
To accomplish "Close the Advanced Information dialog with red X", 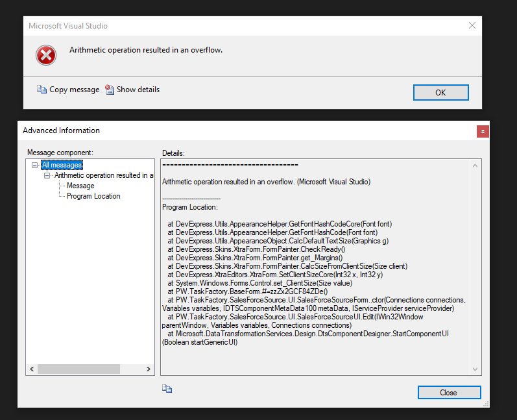I will point(483,131).
